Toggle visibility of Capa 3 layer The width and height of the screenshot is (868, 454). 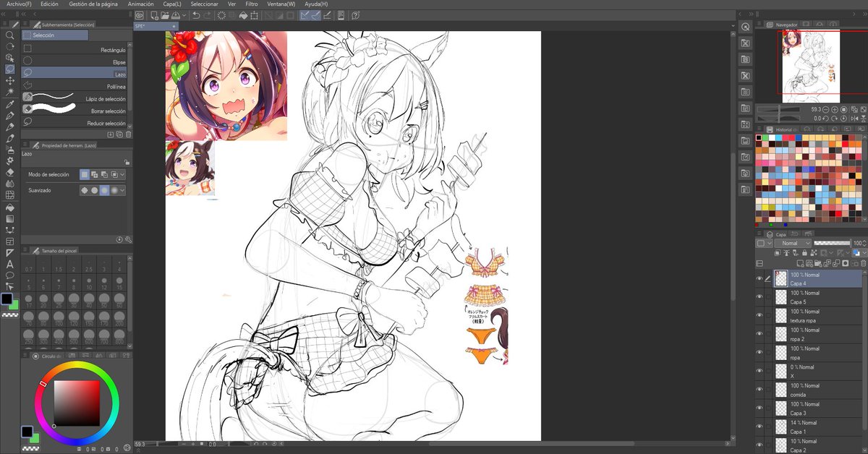tap(759, 408)
